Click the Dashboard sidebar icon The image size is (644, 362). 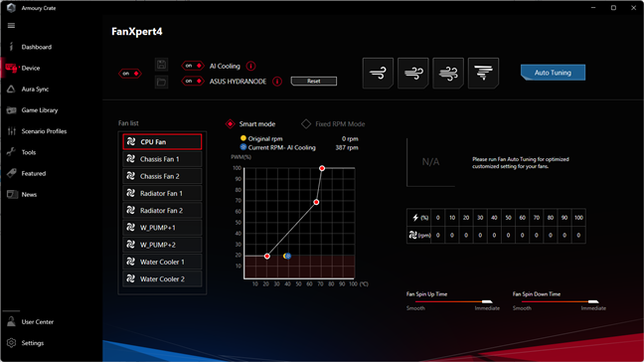tap(11, 47)
